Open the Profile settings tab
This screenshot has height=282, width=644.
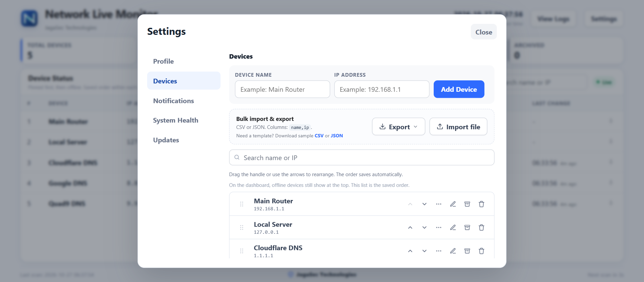[x=184, y=61]
